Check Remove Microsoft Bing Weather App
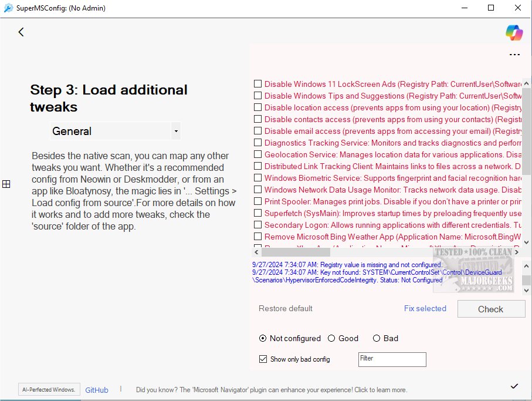 (x=258, y=237)
